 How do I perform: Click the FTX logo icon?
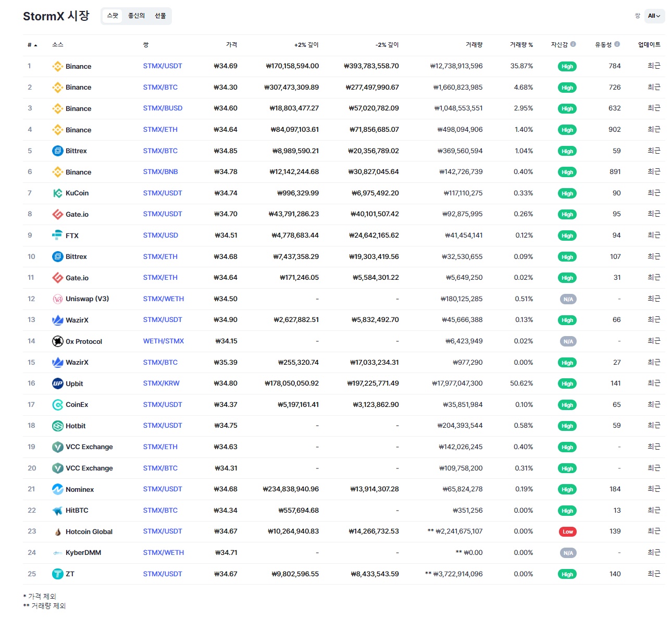(x=58, y=236)
